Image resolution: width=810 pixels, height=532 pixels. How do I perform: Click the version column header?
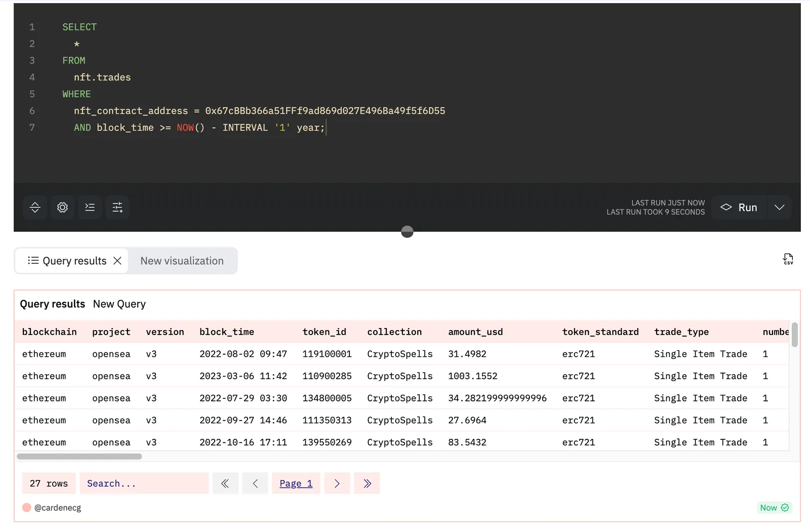pyautogui.click(x=165, y=332)
